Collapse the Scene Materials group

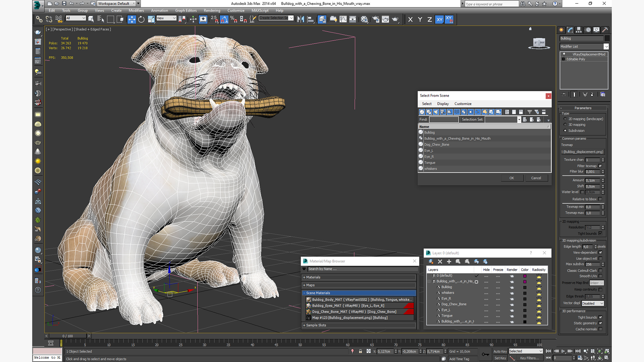pos(359,293)
